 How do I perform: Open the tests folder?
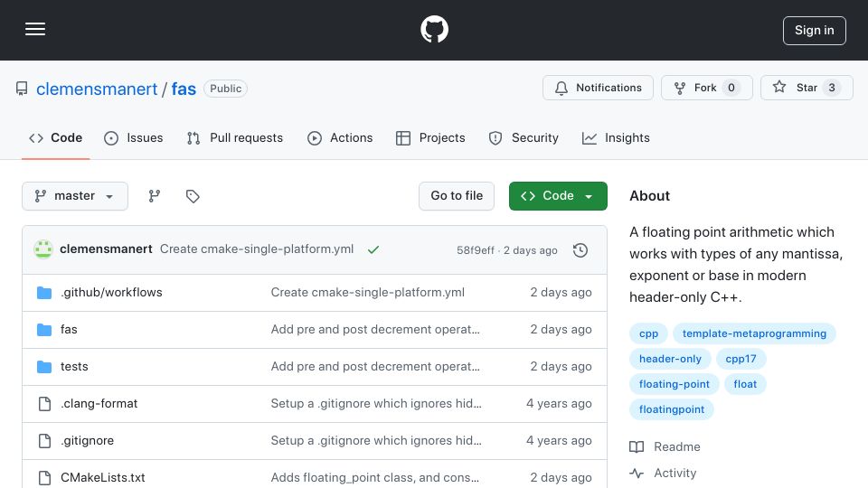74,366
